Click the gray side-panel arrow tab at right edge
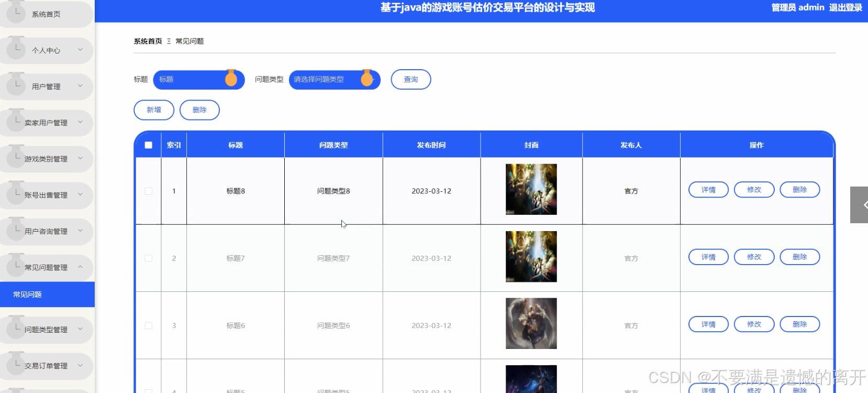The width and height of the screenshot is (868, 393). [859, 205]
